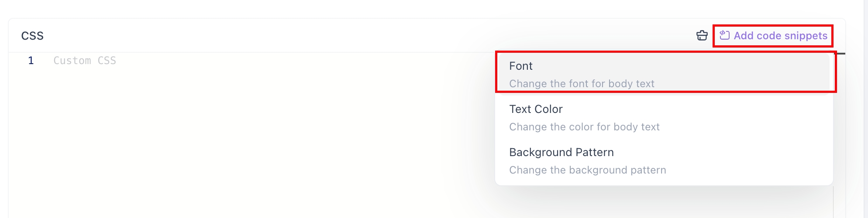Click the first editor line after the placeholder
This screenshot has height=218, width=868.
pyautogui.click(x=262, y=61)
